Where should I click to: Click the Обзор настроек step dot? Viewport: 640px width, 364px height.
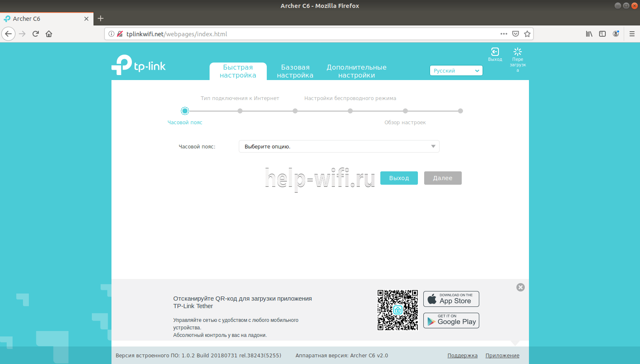pyautogui.click(x=405, y=111)
